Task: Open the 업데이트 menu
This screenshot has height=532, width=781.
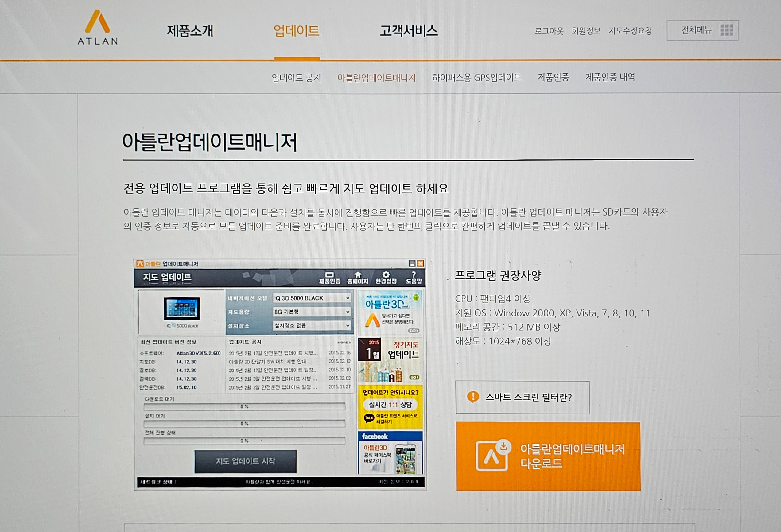Action: [296, 31]
